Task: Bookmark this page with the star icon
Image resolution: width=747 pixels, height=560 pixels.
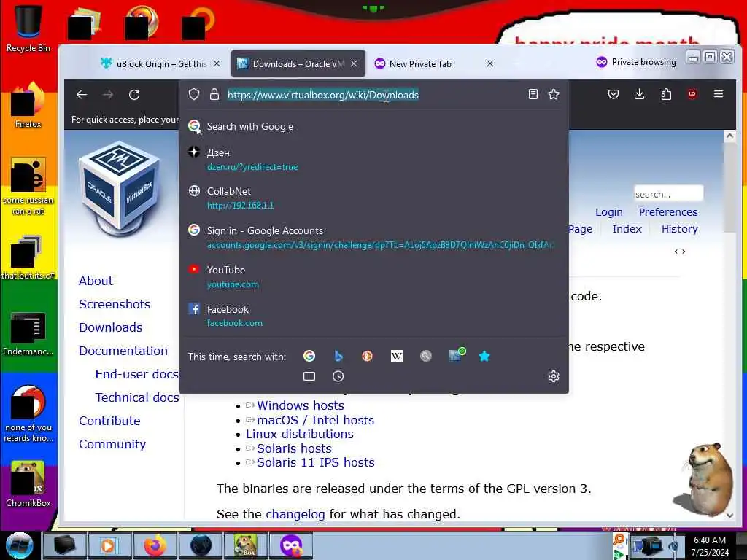Action: click(x=554, y=94)
